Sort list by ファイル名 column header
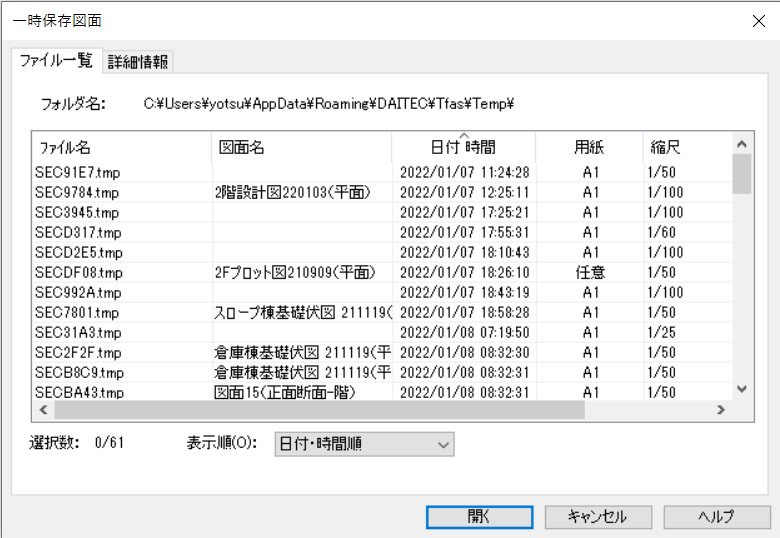780x538 pixels. (120, 147)
